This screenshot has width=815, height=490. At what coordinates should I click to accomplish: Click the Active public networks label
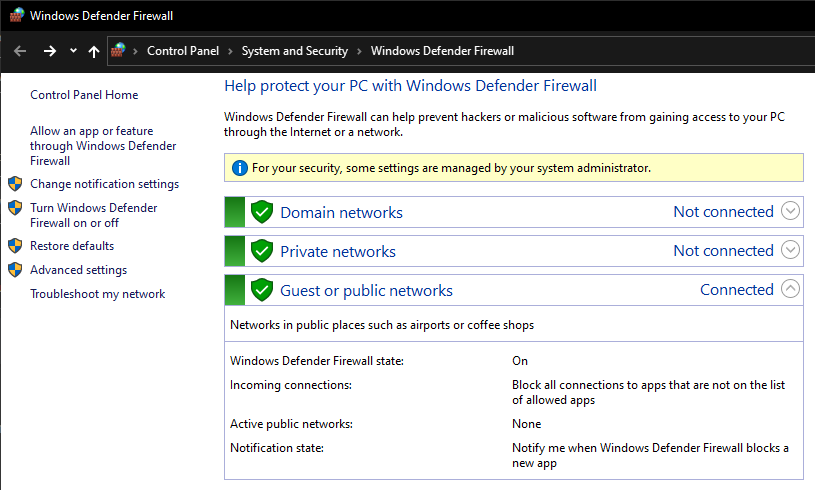click(292, 424)
